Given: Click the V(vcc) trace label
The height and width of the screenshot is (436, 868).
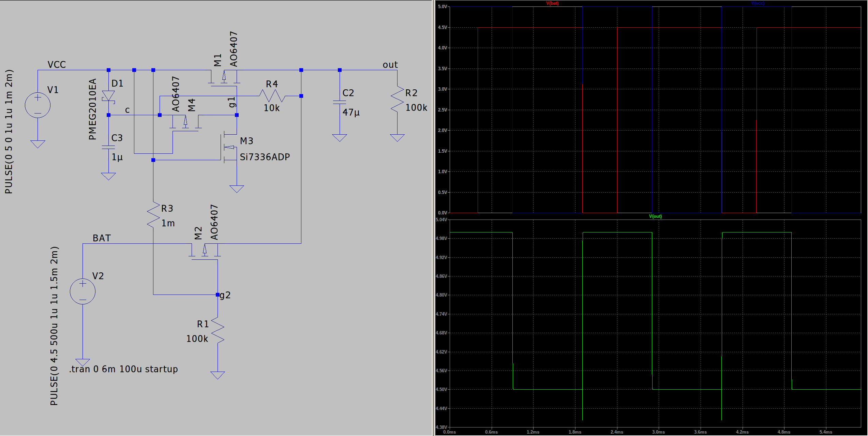Looking at the screenshot, I should pyautogui.click(x=758, y=3).
